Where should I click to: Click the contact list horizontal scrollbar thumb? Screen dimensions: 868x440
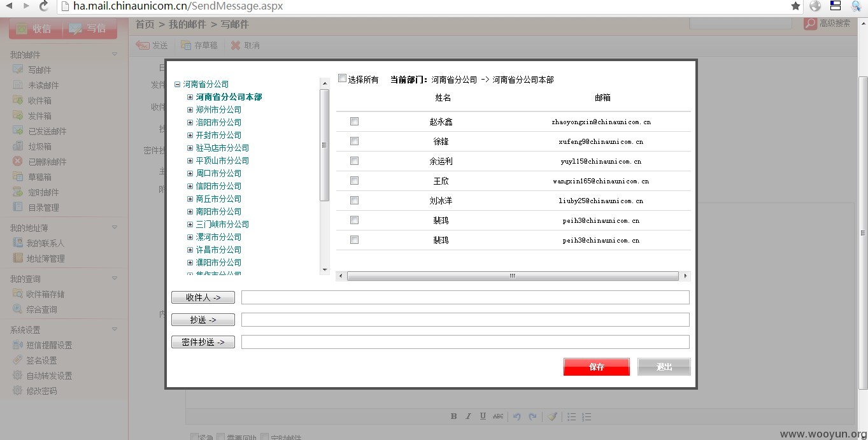[x=513, y=276]
